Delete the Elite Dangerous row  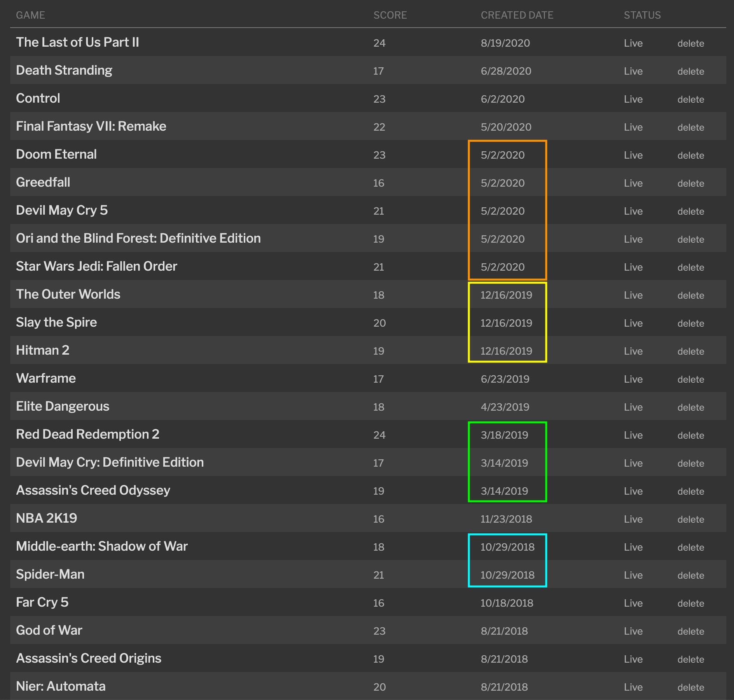click(x=691, y=407)
